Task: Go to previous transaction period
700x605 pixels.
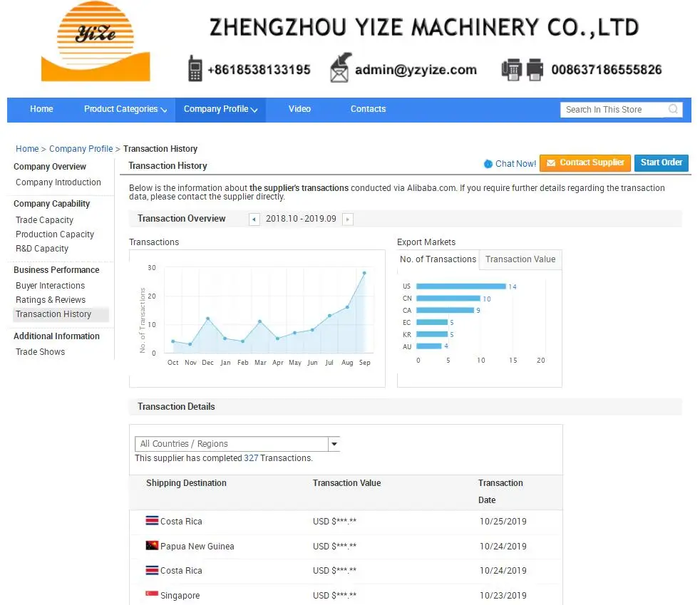Action: click(x=254, y=219)
